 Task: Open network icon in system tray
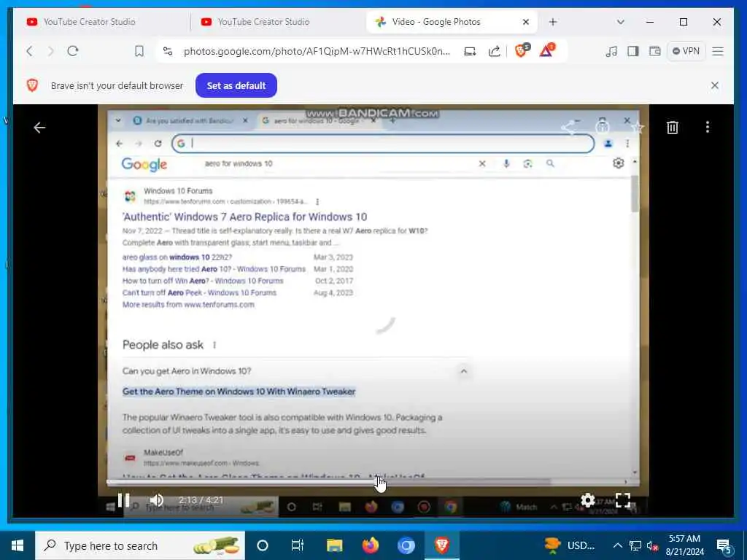(635, 545)
